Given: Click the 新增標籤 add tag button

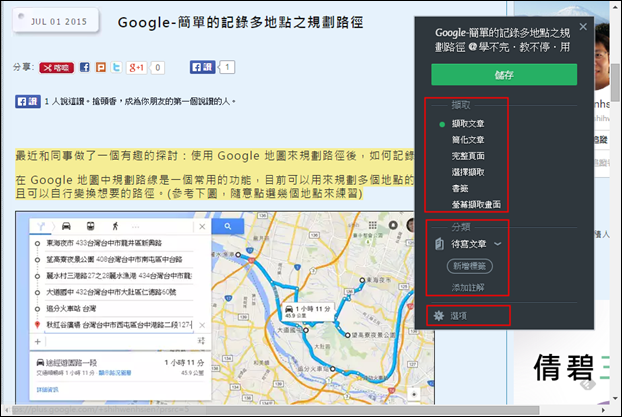Looking at the screenshot, I should [x=470, y=266].
